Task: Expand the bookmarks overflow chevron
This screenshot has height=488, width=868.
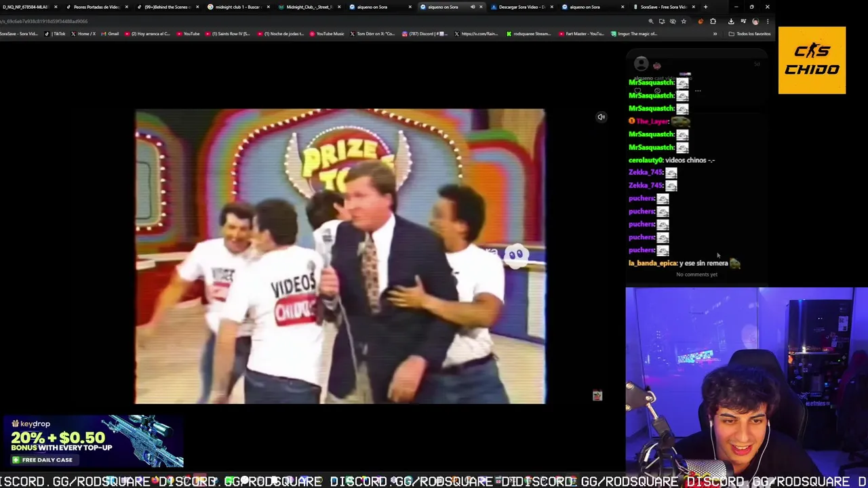Action: [x=715, y=34]
